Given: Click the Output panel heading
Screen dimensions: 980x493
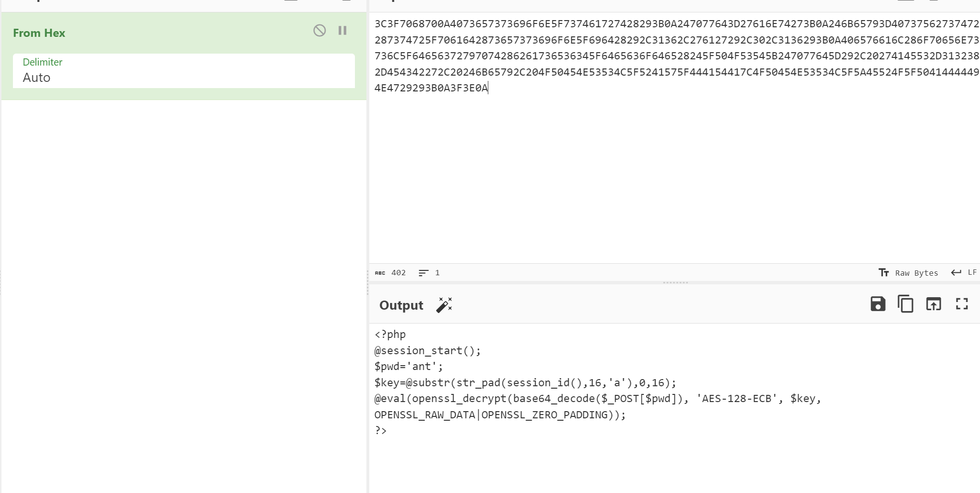Looking at the screenshot, I should (401, 305).
